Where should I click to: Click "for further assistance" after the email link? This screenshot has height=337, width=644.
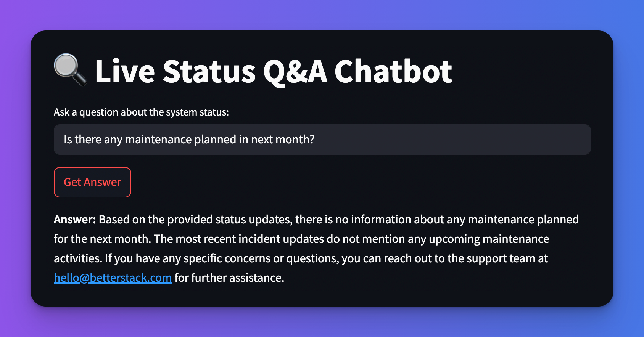click(229, 278)
